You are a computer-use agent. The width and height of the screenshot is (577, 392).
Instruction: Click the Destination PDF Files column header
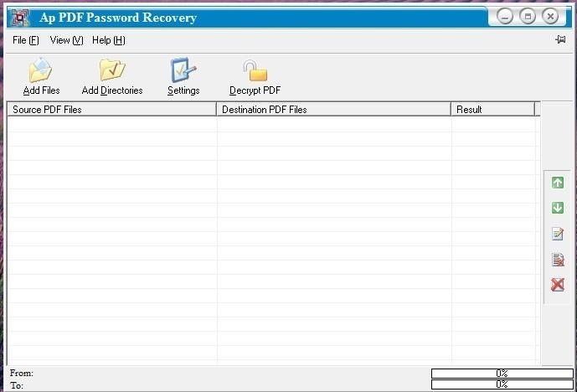point(334,110)
